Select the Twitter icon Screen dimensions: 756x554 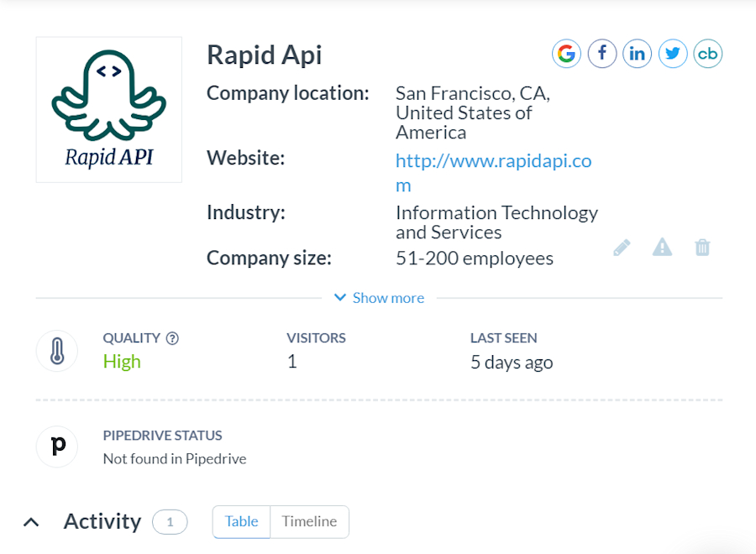(672, 53)
